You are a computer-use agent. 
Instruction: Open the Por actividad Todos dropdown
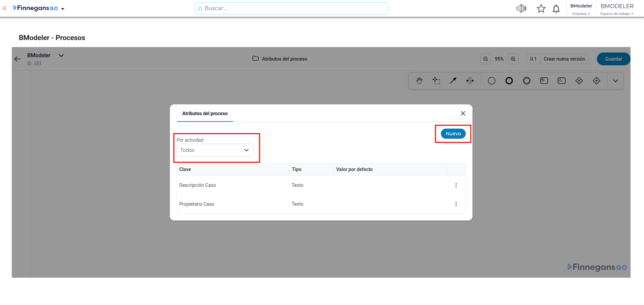(215, 150)
